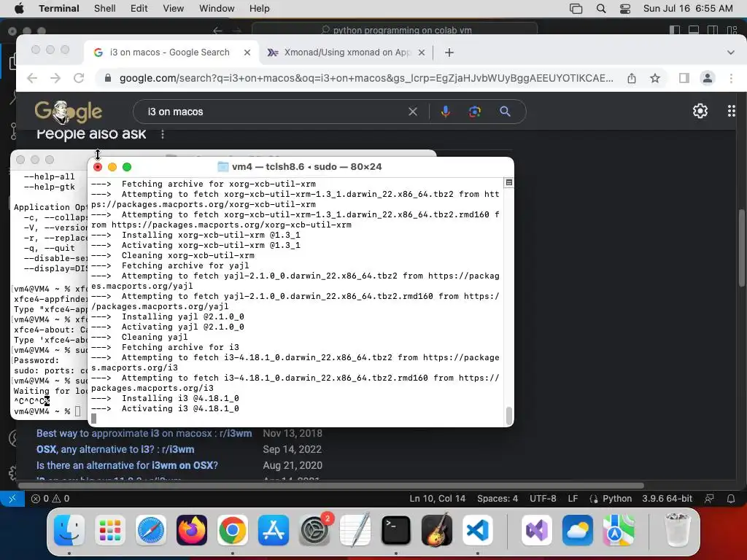Click the Google search magnifier button

[x=505, y=112]
